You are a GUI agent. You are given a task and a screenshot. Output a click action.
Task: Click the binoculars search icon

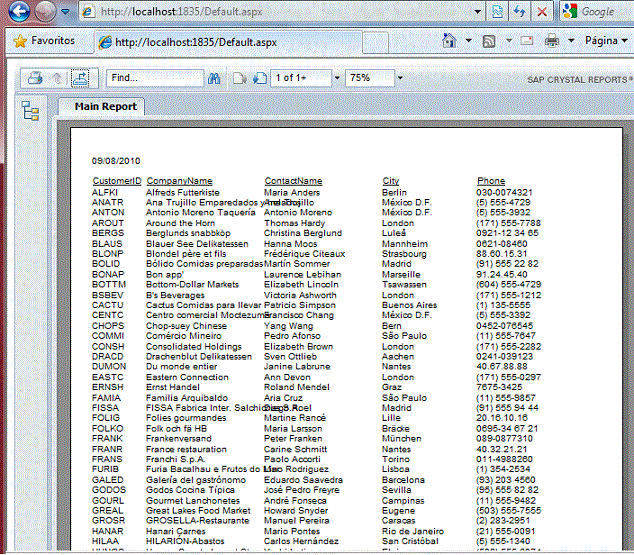(213, 78)
